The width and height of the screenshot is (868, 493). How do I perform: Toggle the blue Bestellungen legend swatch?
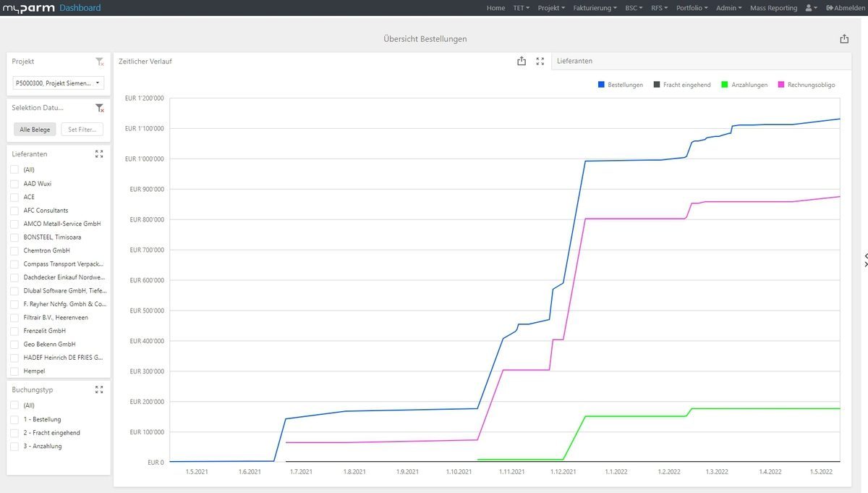point(601,85)
